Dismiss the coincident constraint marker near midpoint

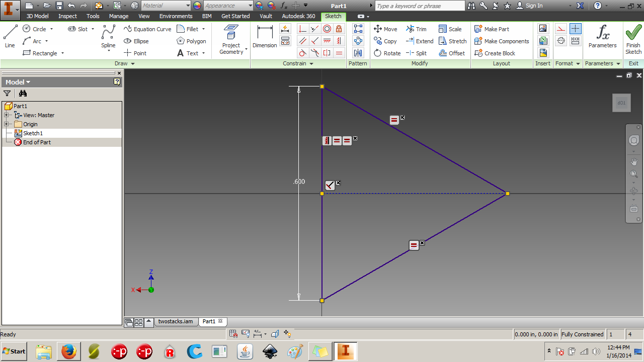click(x=338, y=183)
